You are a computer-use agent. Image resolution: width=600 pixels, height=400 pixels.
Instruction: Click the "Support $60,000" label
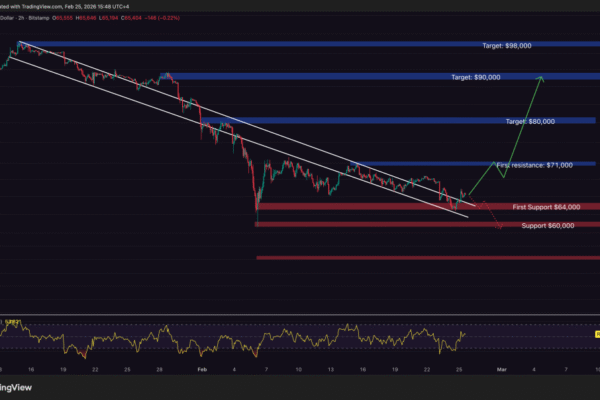coord(548,226)
